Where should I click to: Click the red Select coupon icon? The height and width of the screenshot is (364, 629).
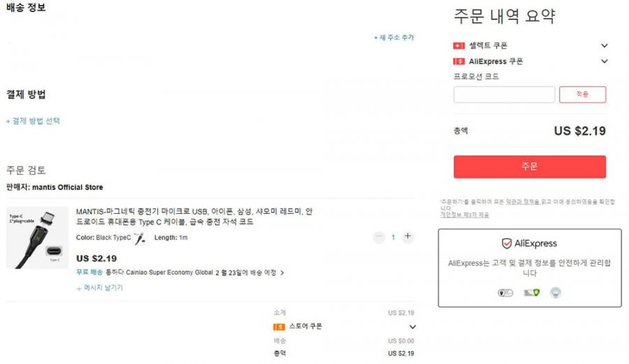458,45
